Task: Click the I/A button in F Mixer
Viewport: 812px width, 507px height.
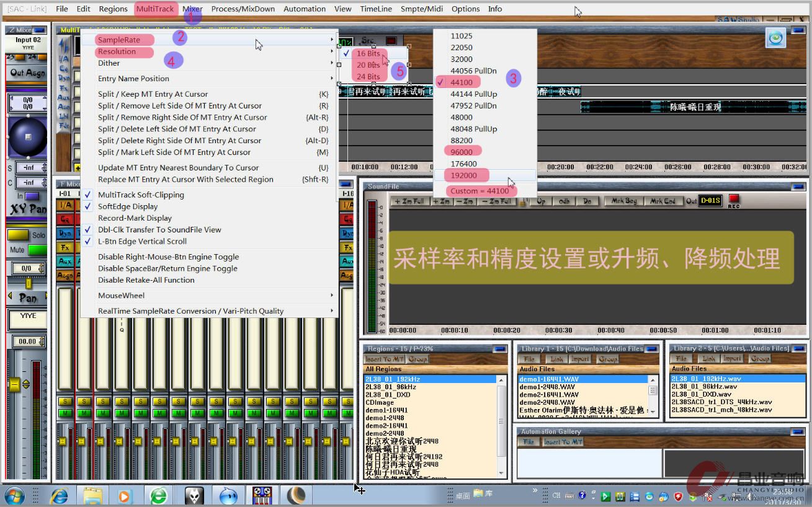Action: click(x=65, y=205)
